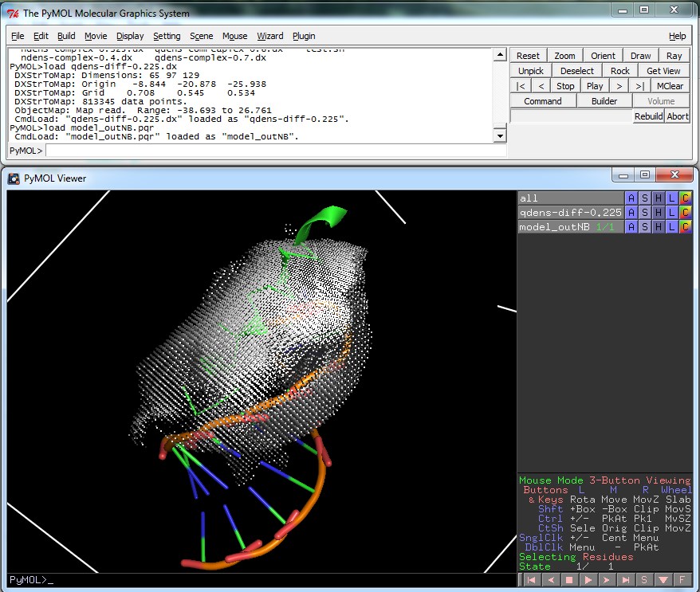
Task: Open the Help menu
Action: point(677,36)
